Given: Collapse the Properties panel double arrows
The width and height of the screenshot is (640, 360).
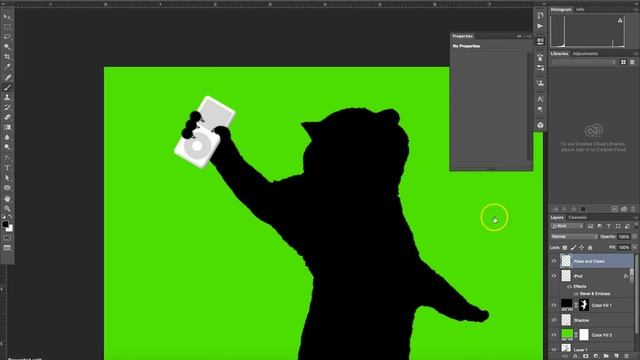Looking at the screenshot, I should pyautogui.click(x=519, y=36).
